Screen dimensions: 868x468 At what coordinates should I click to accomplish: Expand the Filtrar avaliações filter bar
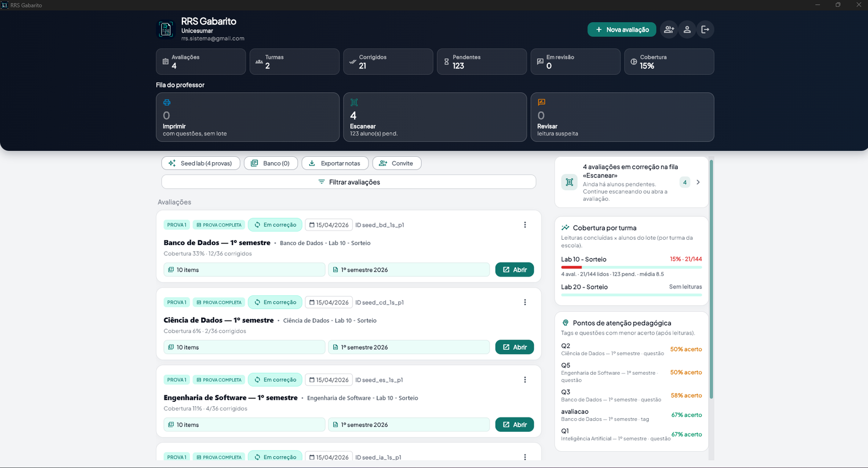click(349, 182)
